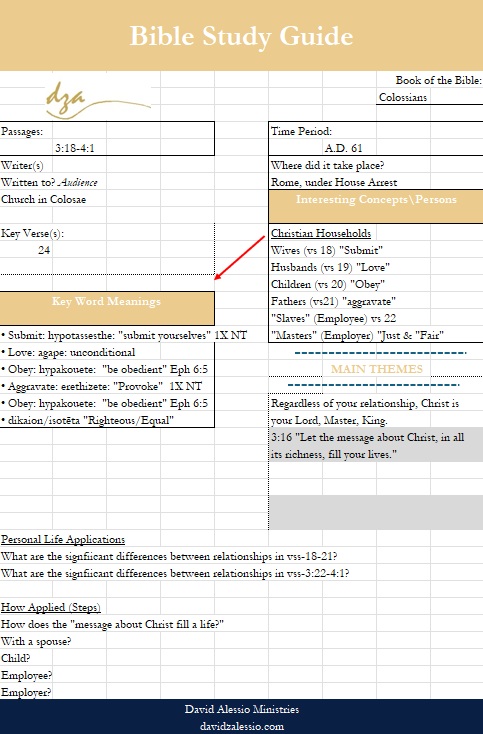Image resolution: width=483 pixels, height=734 pixels.
Task: Select 'Submit: hypotassesthe' bullet line
Action: [x=124, y=336]
